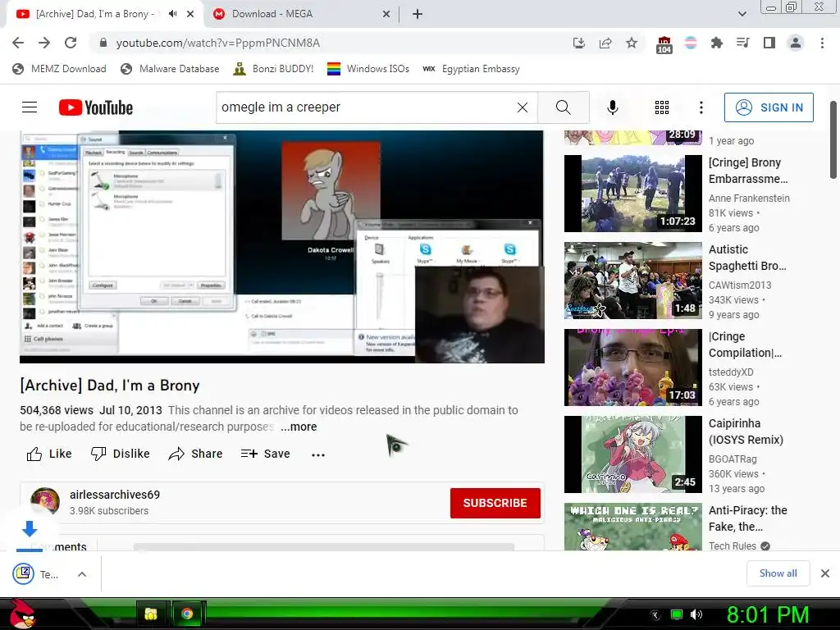
Task: Open a new browser tab
Action: click(418, 14)
